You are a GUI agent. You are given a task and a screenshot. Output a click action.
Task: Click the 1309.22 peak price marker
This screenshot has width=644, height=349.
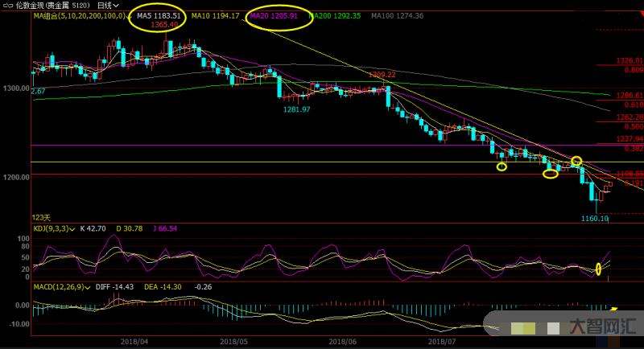(382, 75)
